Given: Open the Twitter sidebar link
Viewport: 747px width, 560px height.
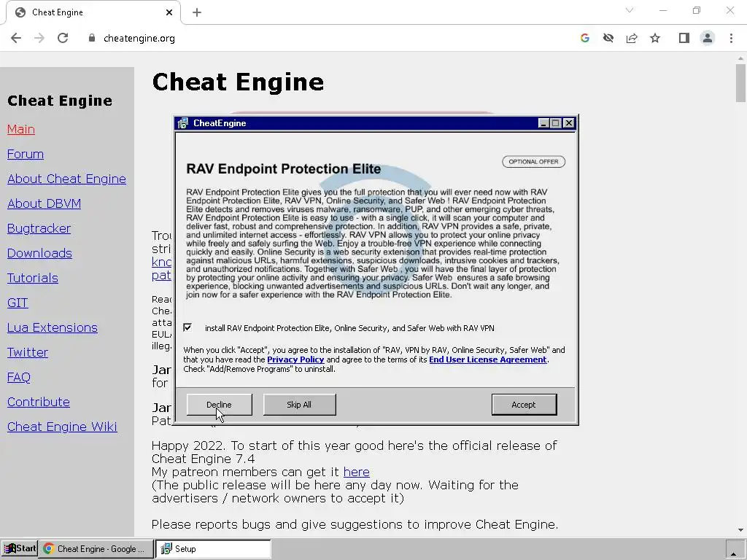Looking at the screenshot, I should [x=28, y=352].
